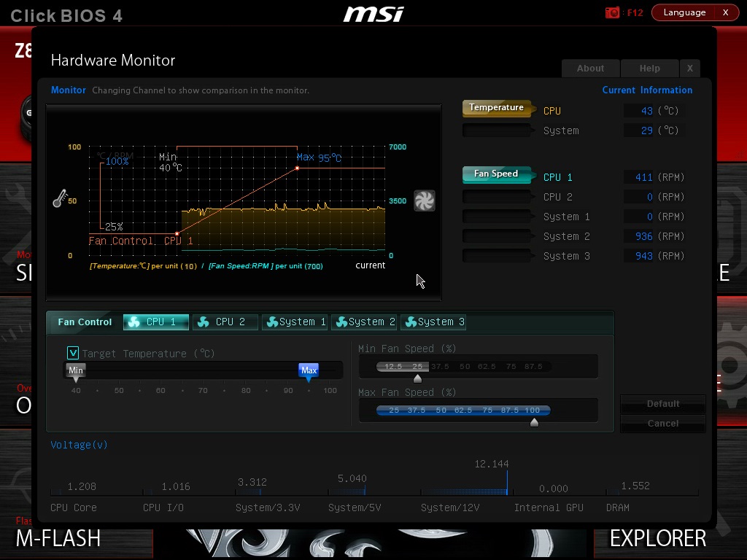This screenshot has width=747, height=560.
Task: Click the Default button
Action: click(662, 404)
